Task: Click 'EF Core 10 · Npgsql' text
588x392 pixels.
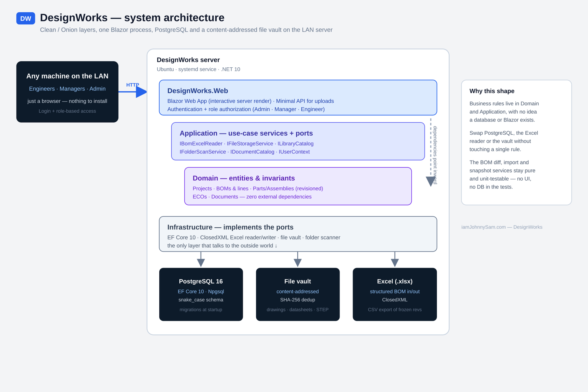Action: (201, 291)
